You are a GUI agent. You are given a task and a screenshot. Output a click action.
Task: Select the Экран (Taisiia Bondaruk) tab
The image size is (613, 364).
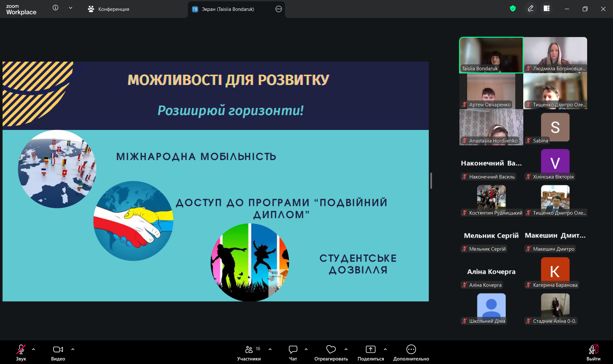(x=227, y=9)
